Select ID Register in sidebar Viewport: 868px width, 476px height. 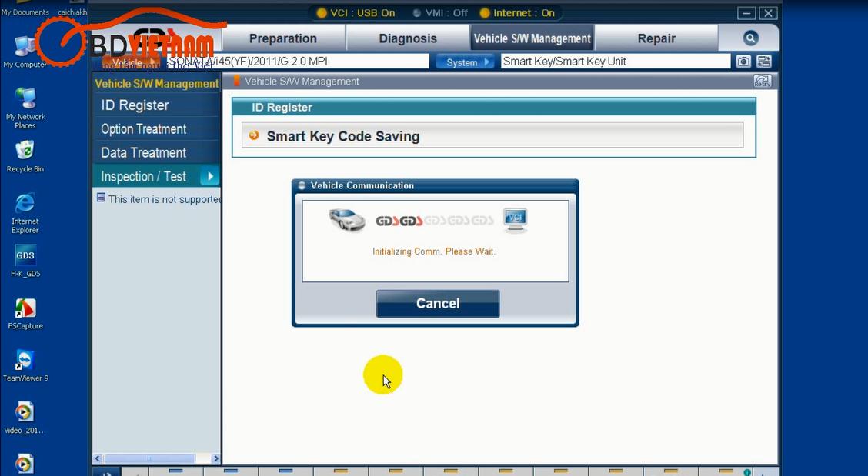(157, 105)
